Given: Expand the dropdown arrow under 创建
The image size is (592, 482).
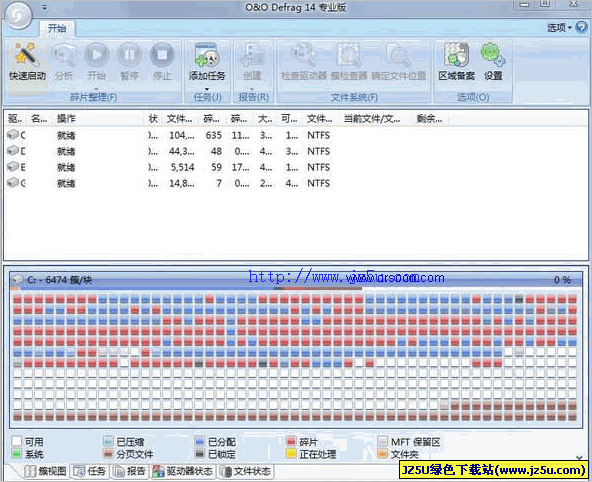Looking at the screenshot, I should coord(252,89).
